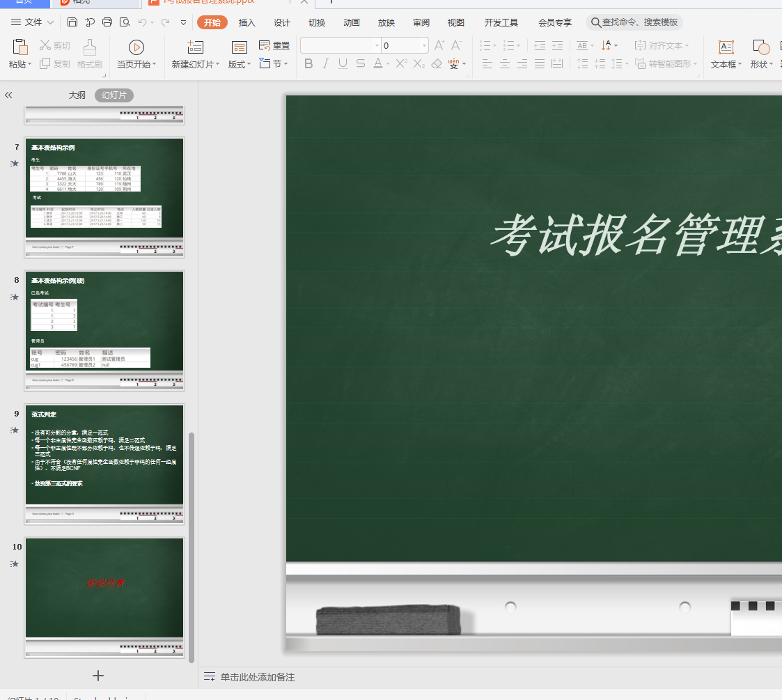Open the Review (审阅) tab

(421, 22)
